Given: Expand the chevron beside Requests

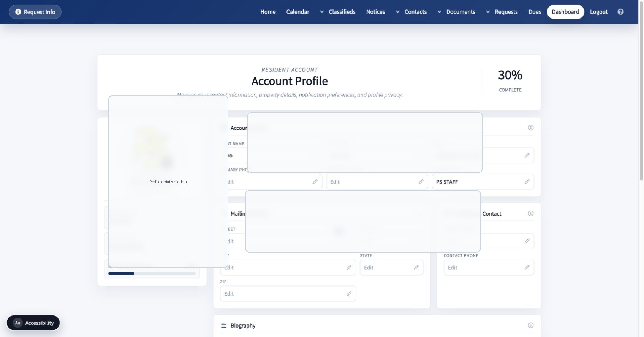Looking at the screenshot, I should [488, 12].
